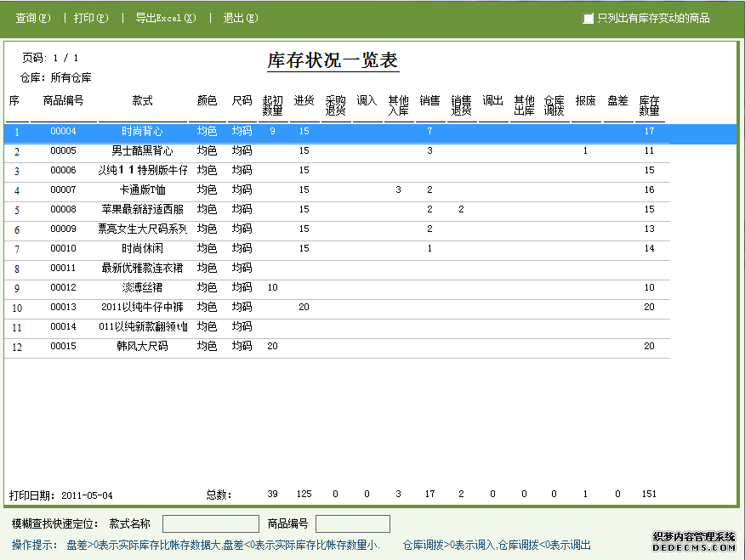The width and height of the screenshot is (745, 560).
Task: Click the 进货 column header
Action: [304, 100]
